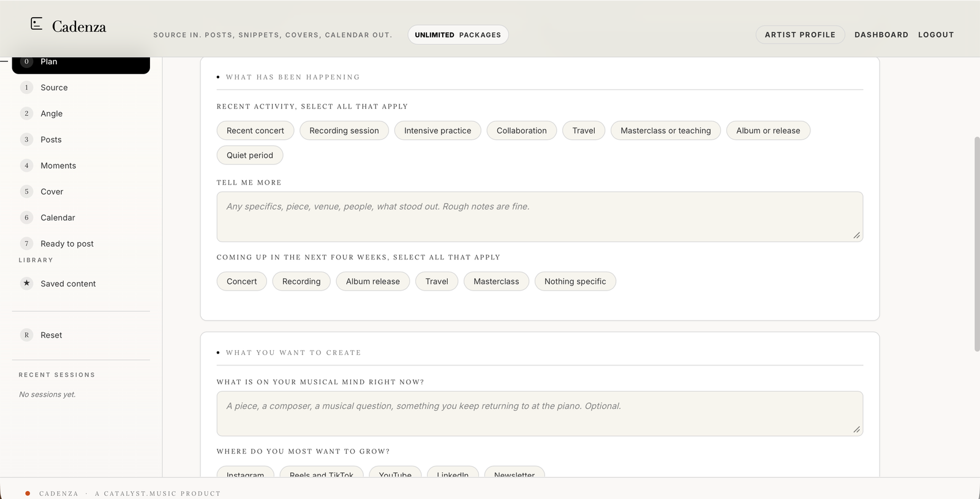Click the Unlimited Packages badge
Viewport: 980px width, 499px height.
[x=458, y=35]
